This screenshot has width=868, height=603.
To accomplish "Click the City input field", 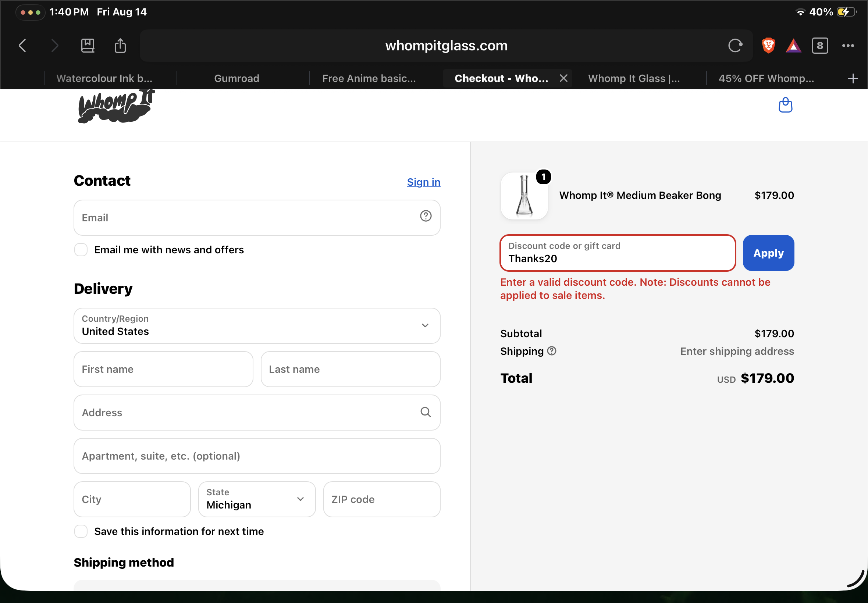I will (x=132, y=499).
